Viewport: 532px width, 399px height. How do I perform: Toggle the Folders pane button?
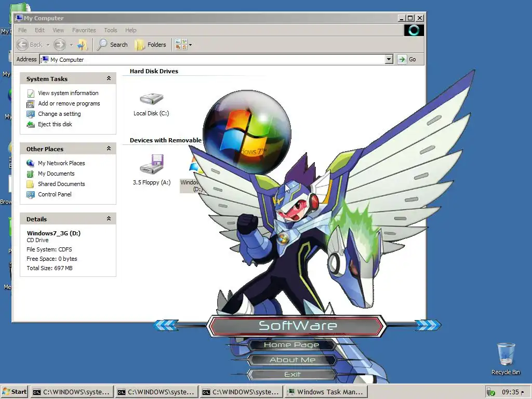151,45
